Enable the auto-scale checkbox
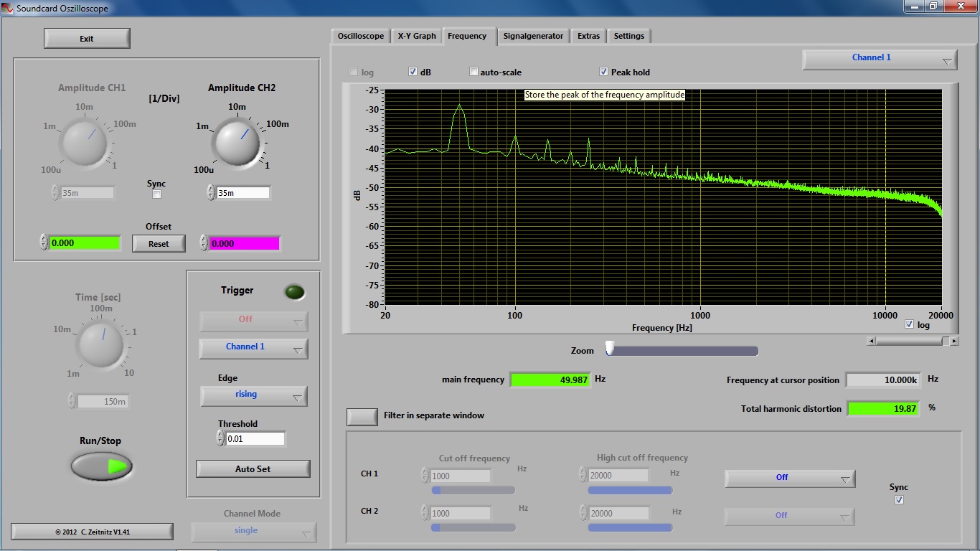 473,72
